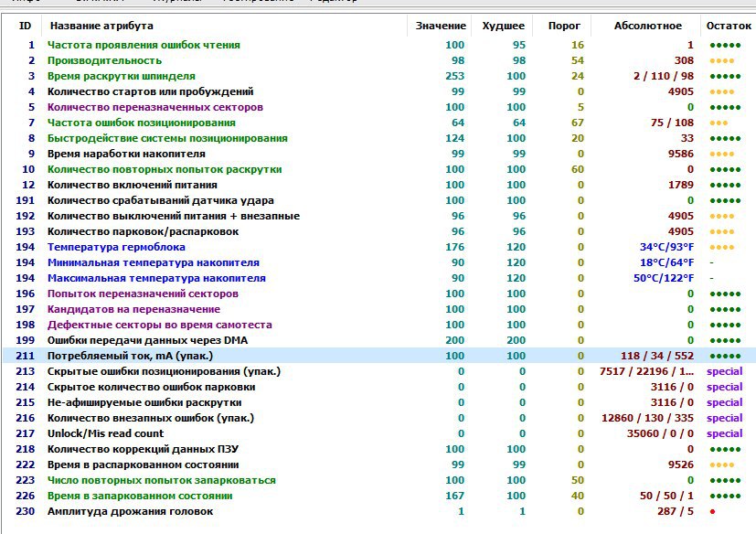Click value 176 in Температура гермоблока row
This screenshot has width=756, height=534.
(454, 247)
